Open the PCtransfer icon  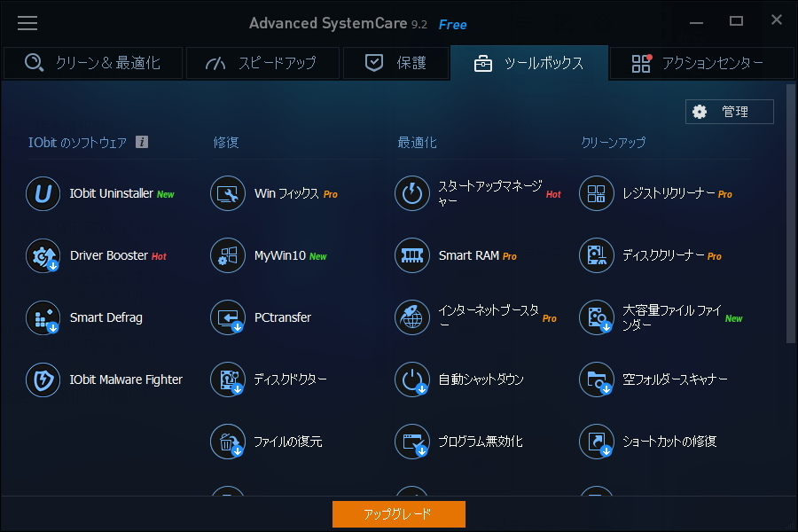[x=228, y=317]
